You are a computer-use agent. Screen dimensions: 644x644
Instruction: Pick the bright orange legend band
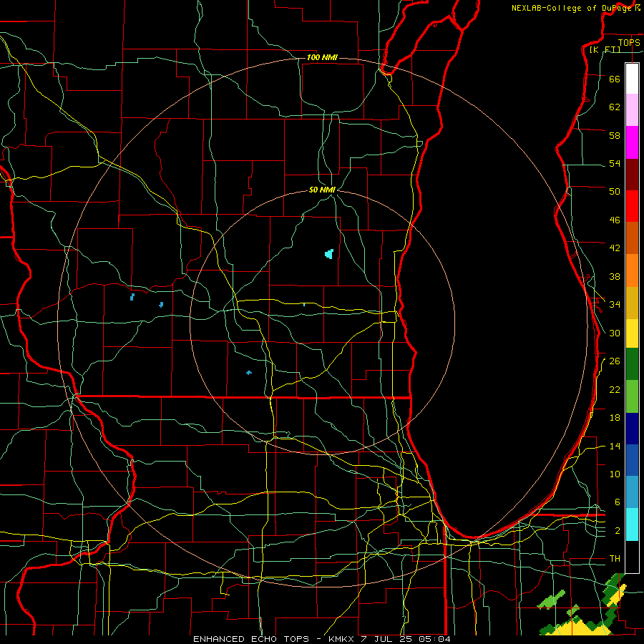(x=632, y=270)
